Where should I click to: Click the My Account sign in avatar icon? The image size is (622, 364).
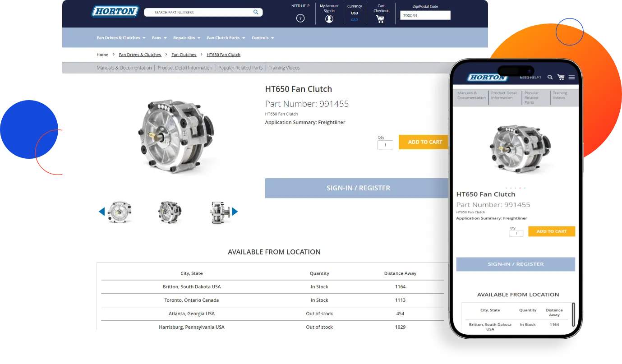coord(329,19)
